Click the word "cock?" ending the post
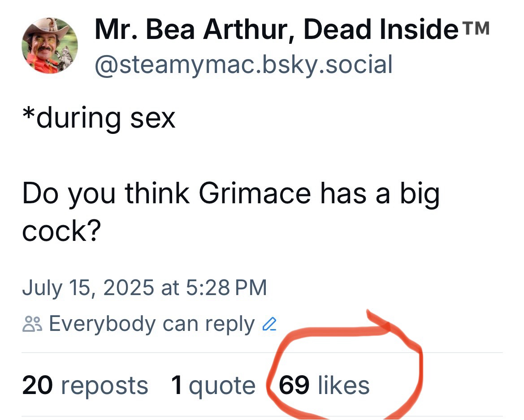Viewport: 524px width, 420px height. tap(61, 231)
